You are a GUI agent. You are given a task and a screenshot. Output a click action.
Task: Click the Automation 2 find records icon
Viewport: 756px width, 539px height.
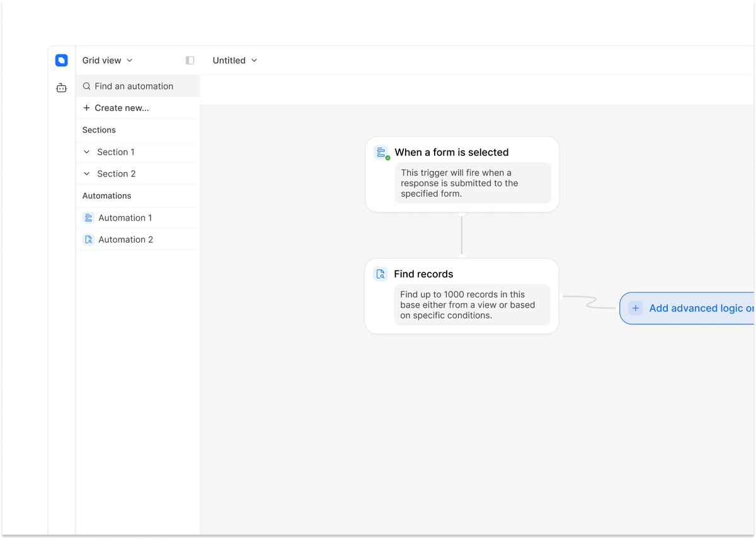[88, 240]
